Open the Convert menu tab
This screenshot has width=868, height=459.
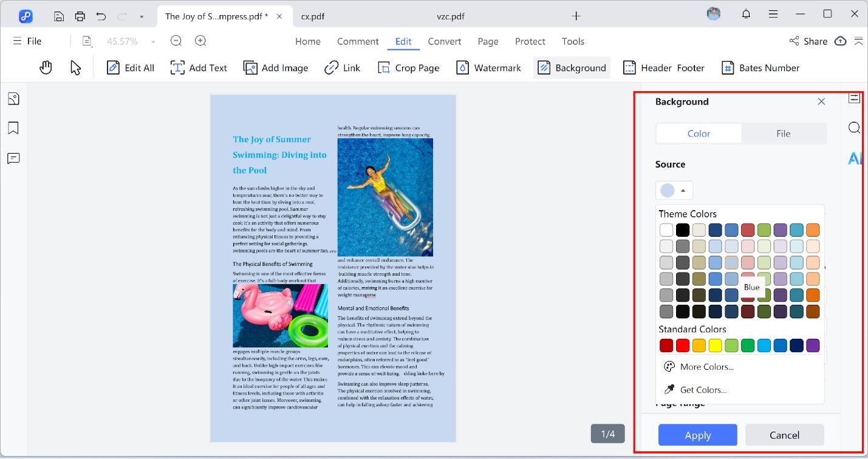444,41
